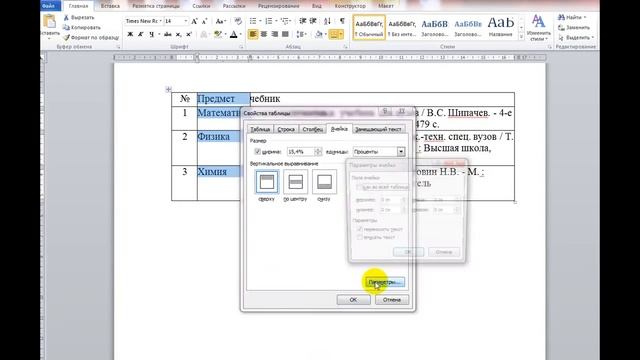Screen dimensions: 640x360
Task: Click the multilevel list icon
Action: [285, 21]
